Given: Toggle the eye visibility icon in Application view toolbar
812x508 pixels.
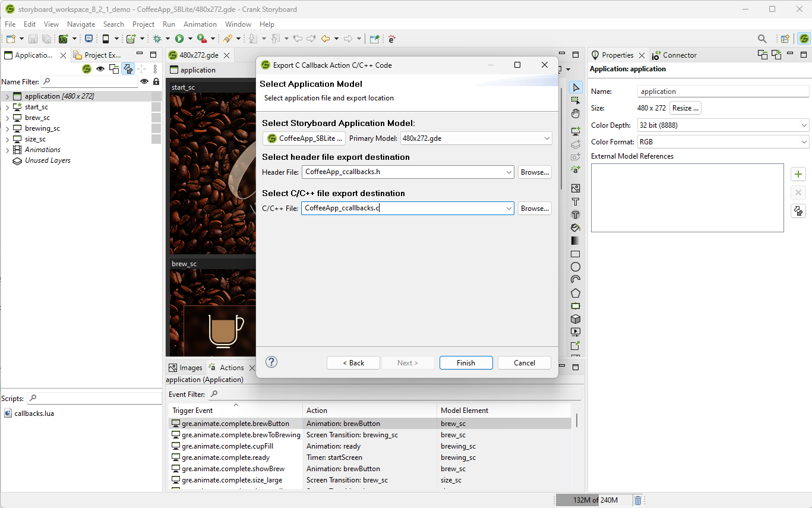Looking at the screenshot, I should click(x=100, y=69).
